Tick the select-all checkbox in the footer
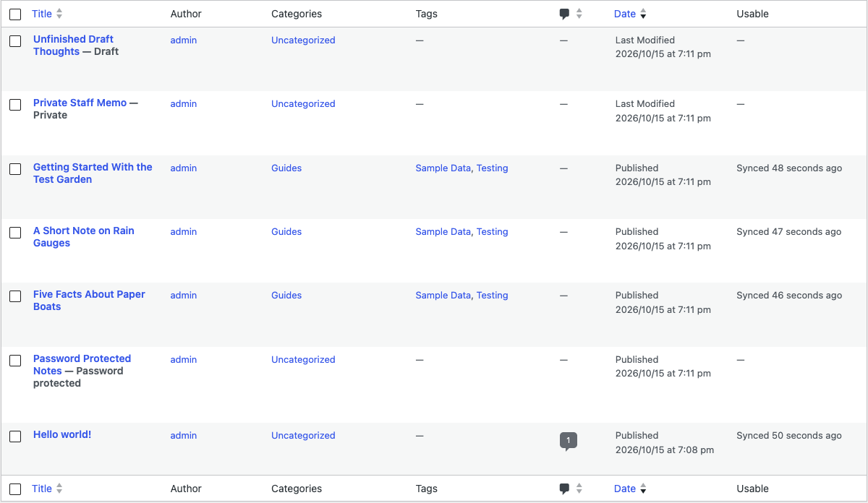The width and height of the screenshot is (868, 503). point(15,489)
